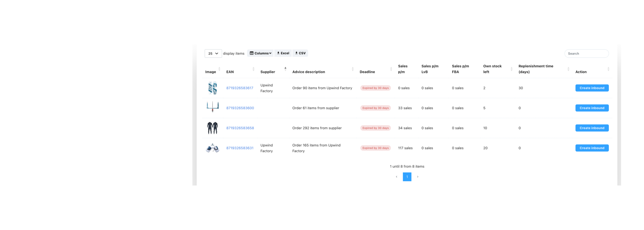This screenshot has width=644, height=230.
Task: Open the Columns visibility dropdown
Action: point(260,53)
